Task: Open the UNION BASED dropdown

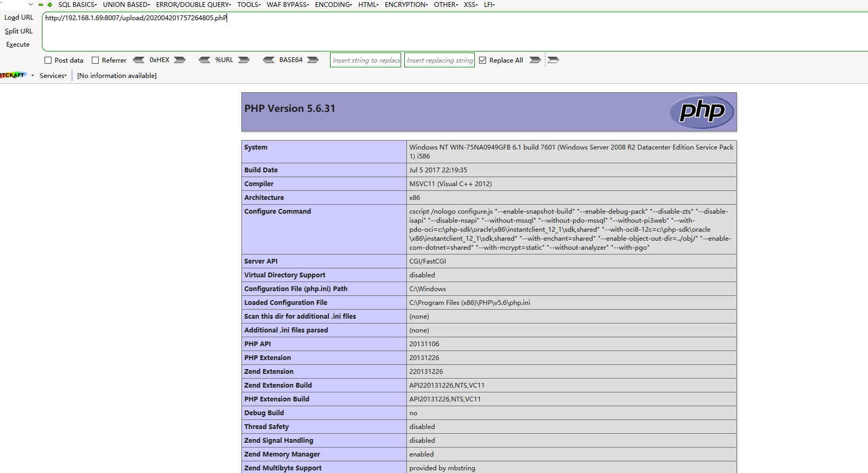Action: pos(126,5)
